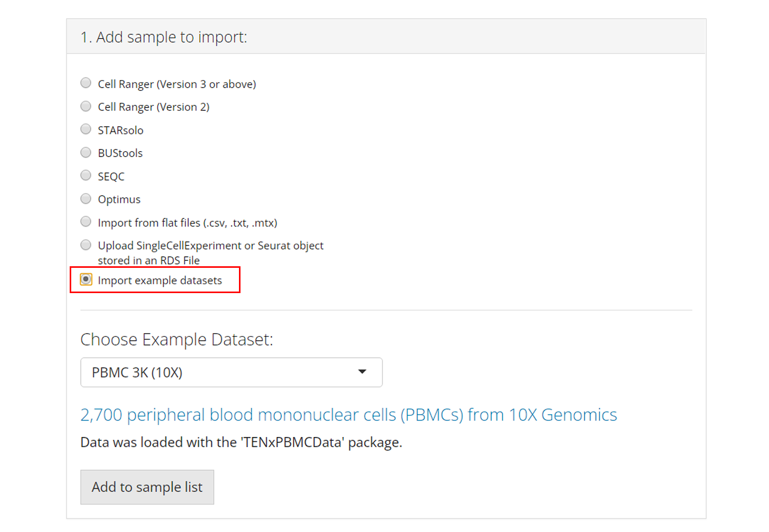The height and width of the screenshot is (532, 769).
Task: Pick the BUStools radio button
Action: 86,152
